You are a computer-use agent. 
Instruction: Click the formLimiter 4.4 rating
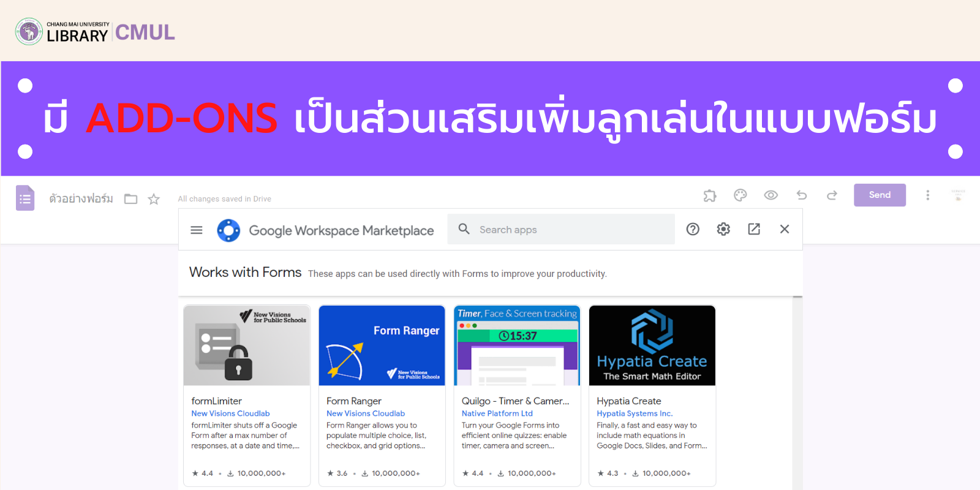[x=203, y=473]
